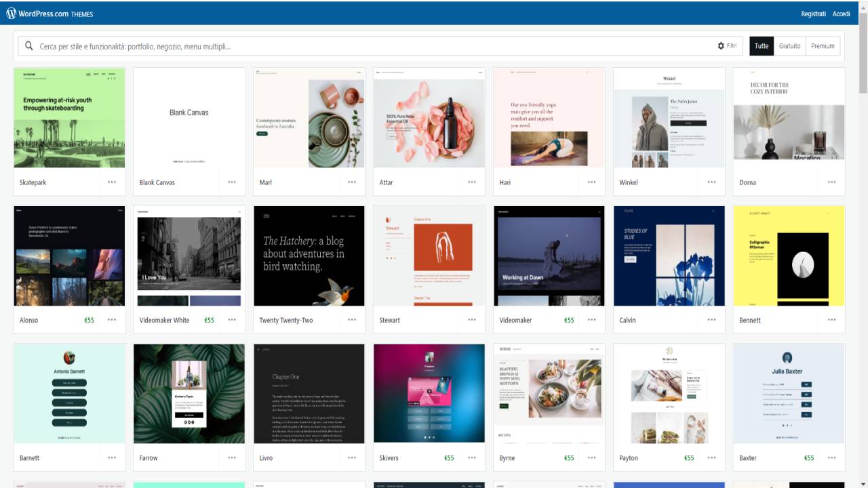Click three dots on Twenty Twenty-Two theme
This screenshot has height=488, width=868.
click(x=352, y=320)
